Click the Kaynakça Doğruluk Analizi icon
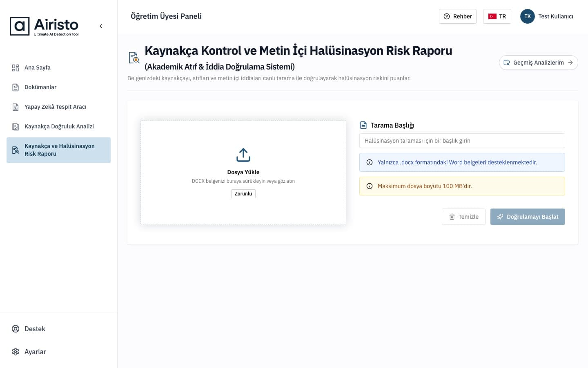This screenshot has height=368, width=588. tap(16, 127)
